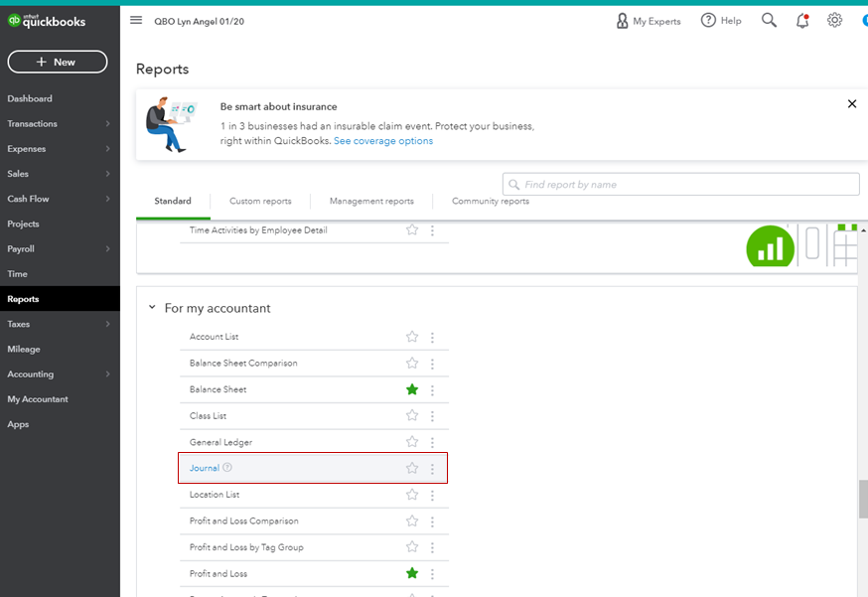
Task: Open Projects in sidebar
Action: 23,224
